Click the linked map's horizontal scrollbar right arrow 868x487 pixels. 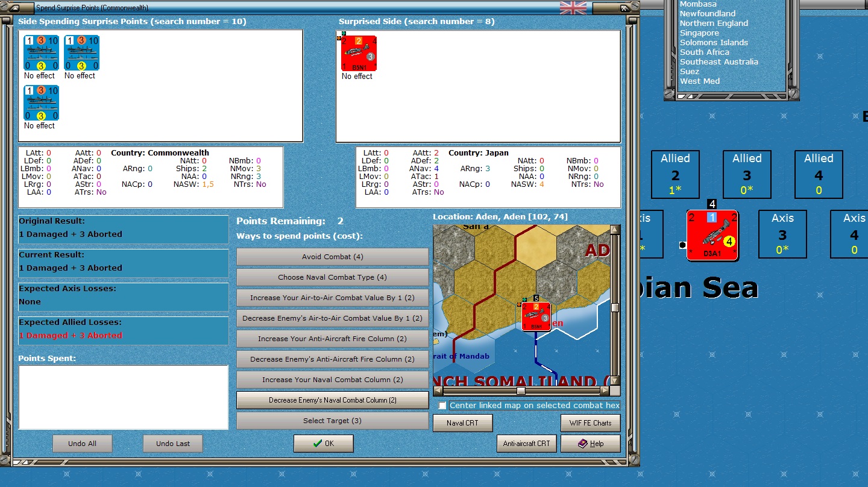(605, 391)
